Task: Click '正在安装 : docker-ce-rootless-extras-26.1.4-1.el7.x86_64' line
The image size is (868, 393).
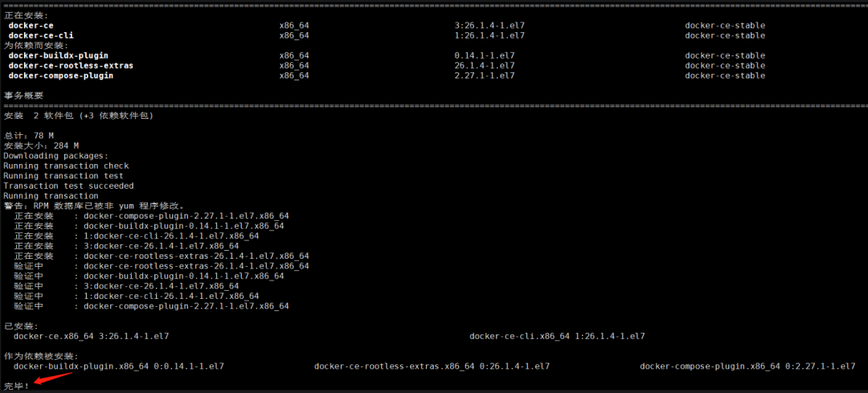Action: [161, 256]
